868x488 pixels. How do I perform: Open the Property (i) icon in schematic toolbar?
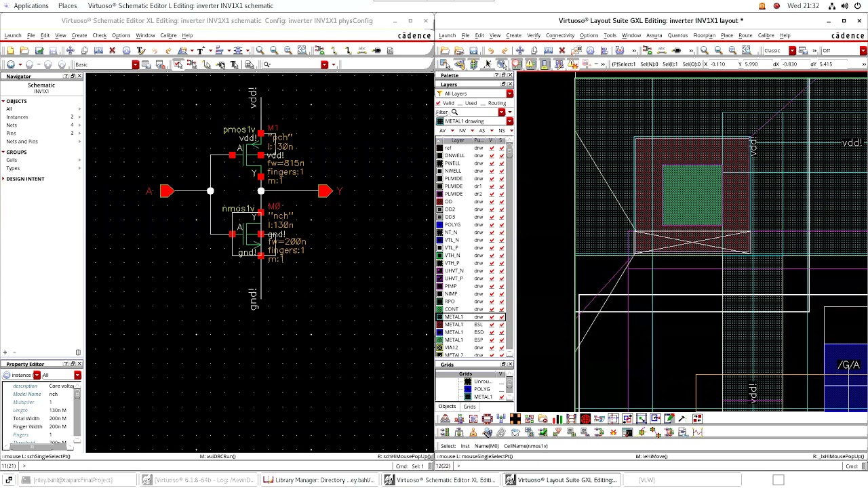126,50
